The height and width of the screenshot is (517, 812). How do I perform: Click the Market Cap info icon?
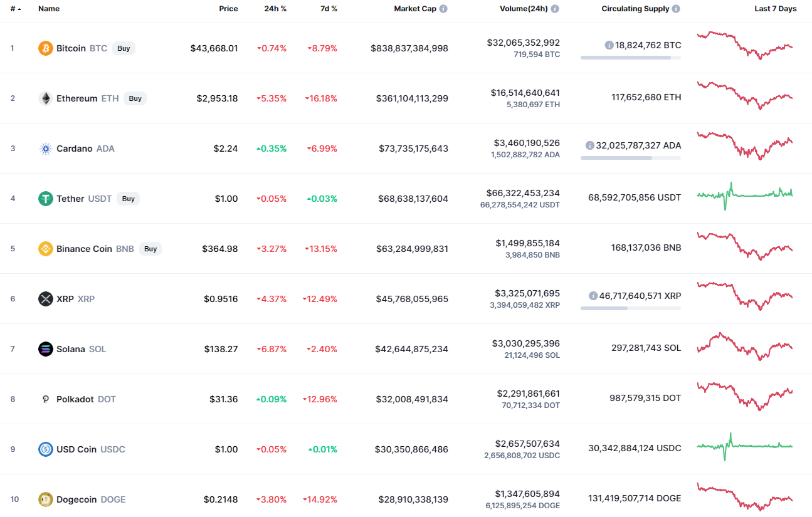coord(443,9)
